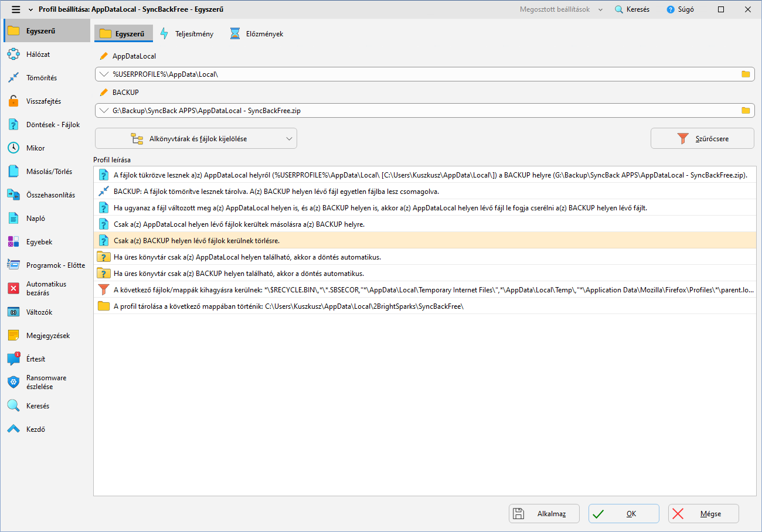
Task: Select row 'Csak a(z) BACKUP helyen lévő fájlok kerülnek törlésre'
Action: click(424, 240)
